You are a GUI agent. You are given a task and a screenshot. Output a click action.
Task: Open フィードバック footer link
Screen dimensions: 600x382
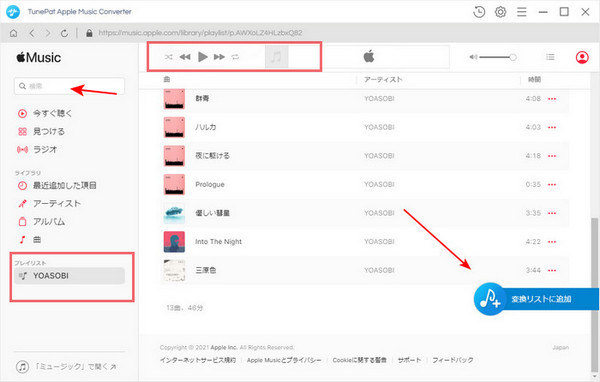tap(453, 360)
